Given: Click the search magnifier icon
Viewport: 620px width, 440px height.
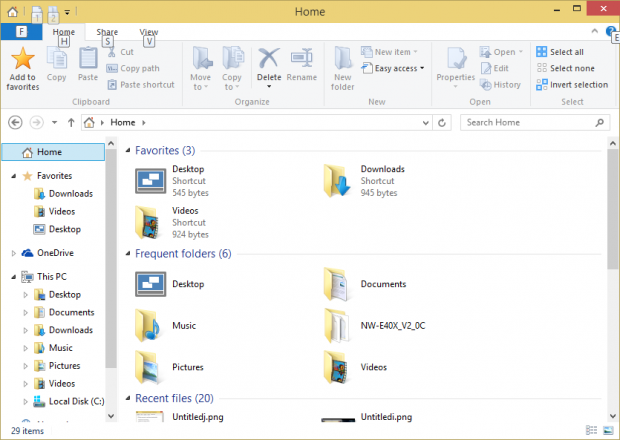Looking at the screenshot, I should [599, 123].
